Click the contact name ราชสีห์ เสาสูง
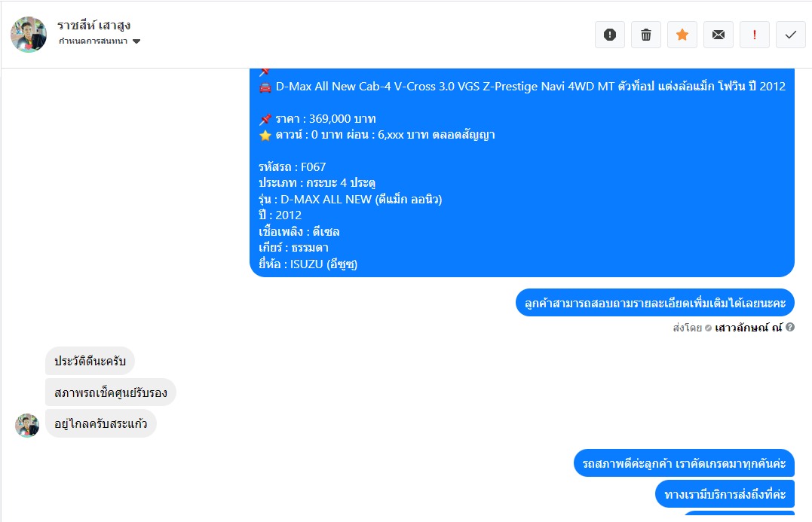Image resolution: width=812 pixels, height=522 pixels. tap(93, 26)
